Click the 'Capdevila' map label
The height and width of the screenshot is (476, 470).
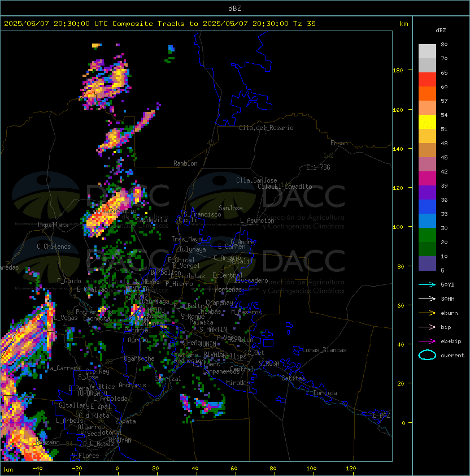151,220
